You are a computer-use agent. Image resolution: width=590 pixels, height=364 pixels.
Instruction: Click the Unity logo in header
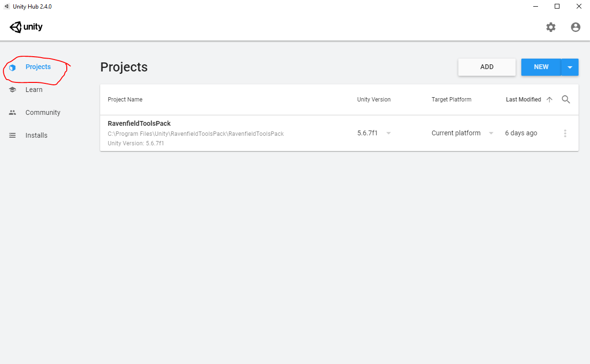coord(26,27)
